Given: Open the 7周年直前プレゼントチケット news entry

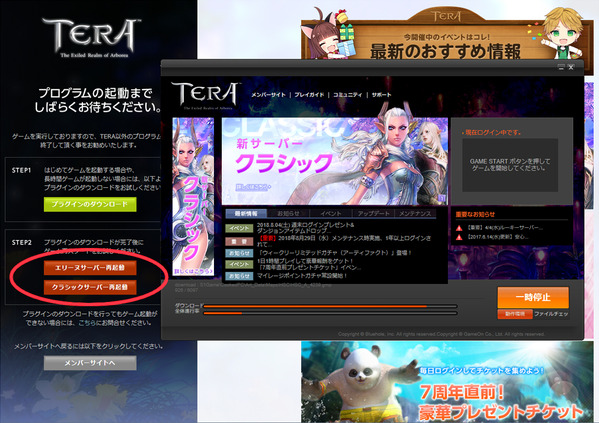Looking at the screenshot, I should point(309,264).
